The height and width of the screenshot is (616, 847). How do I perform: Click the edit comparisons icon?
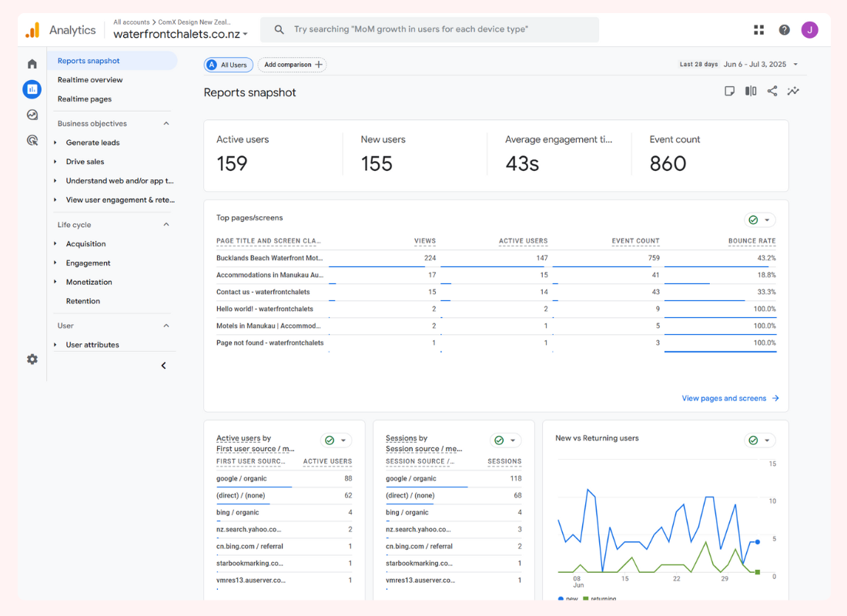pyautogui.click(x=751, y=91)
